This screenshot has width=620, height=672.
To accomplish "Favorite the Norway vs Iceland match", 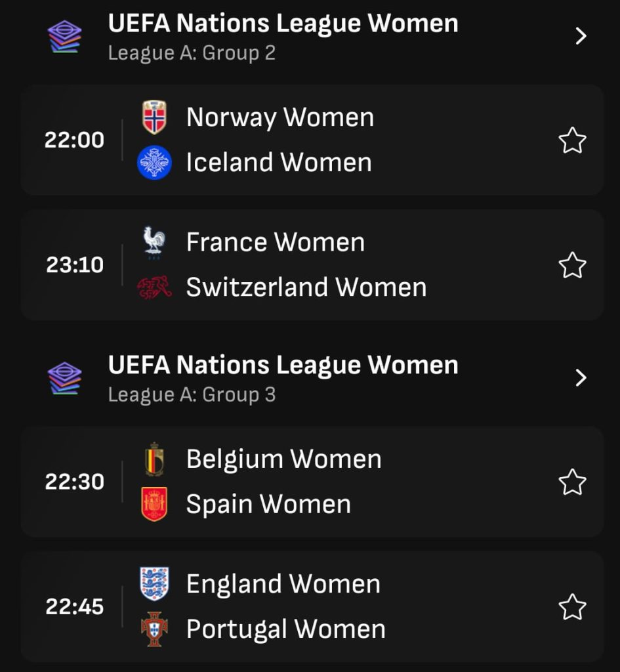I will pos(573,140).
